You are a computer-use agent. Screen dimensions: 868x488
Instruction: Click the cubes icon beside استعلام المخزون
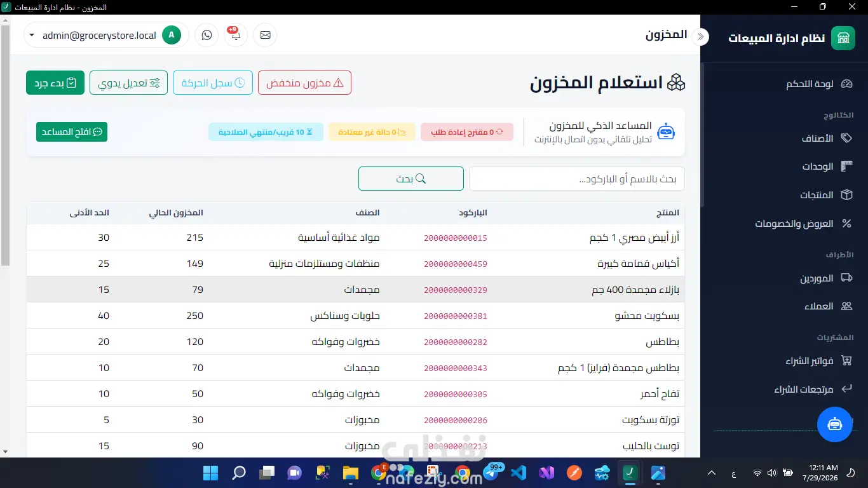pyautogui.click(x=676, y=83)
